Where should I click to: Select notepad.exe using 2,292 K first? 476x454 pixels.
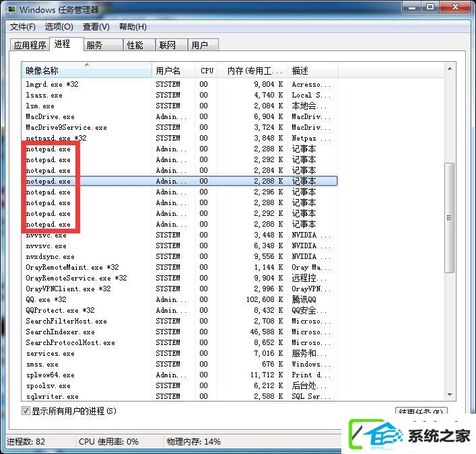click(x=180, y=160)
